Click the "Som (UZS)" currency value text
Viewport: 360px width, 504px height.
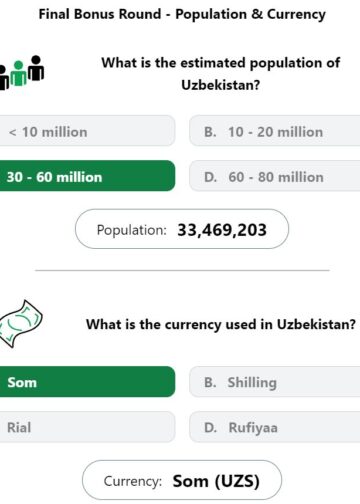[x=216, y=481]
